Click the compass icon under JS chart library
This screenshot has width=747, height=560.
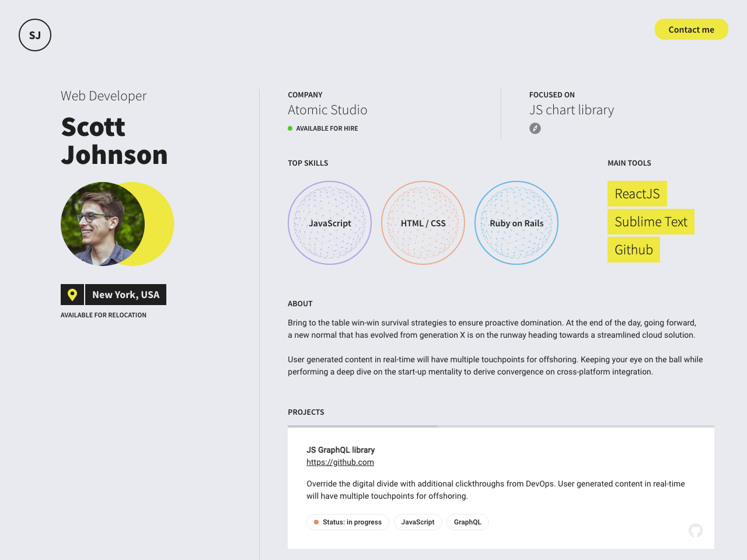pos(535,128)
